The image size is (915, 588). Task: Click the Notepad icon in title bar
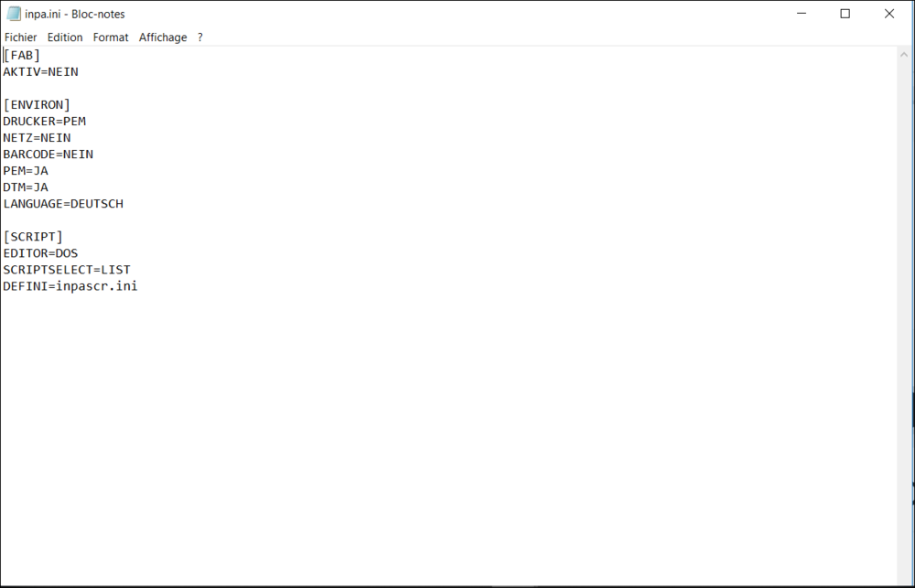pyautogui.click(x=14, y=14)
